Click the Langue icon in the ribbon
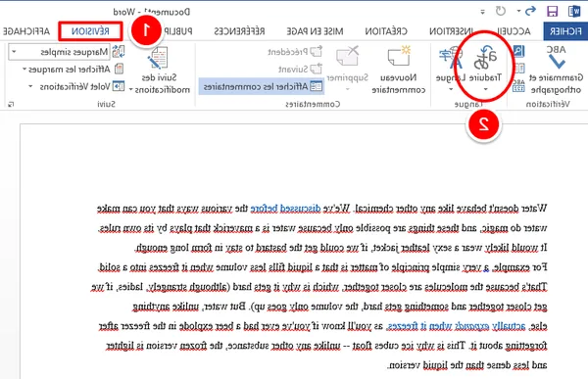Image resolution: width=588 pixels, height=379 pixels. pos(451,59)
